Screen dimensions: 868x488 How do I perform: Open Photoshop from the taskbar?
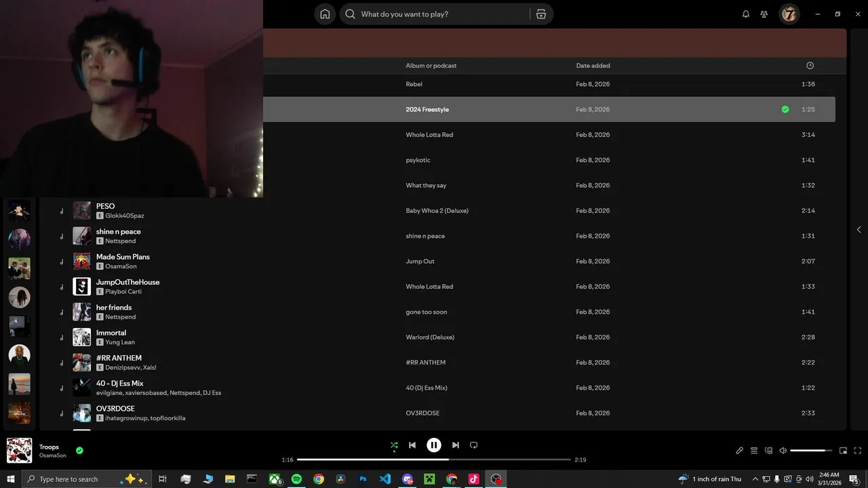[363, 479]
